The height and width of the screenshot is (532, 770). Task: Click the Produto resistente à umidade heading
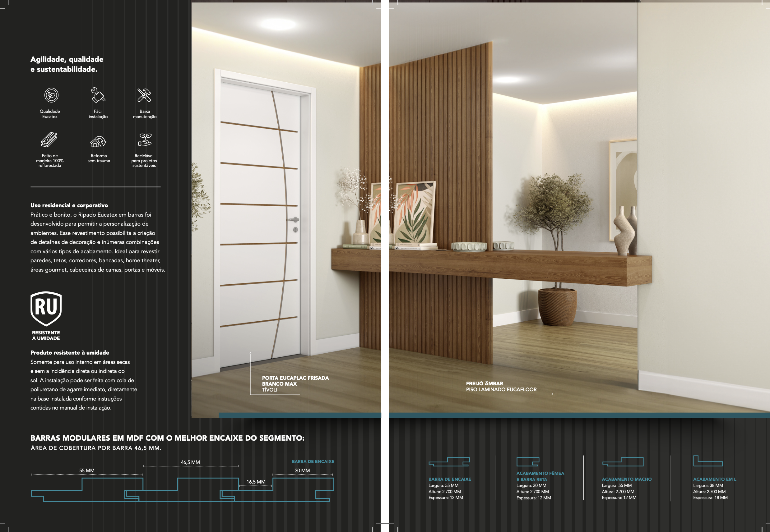(70, 353)
